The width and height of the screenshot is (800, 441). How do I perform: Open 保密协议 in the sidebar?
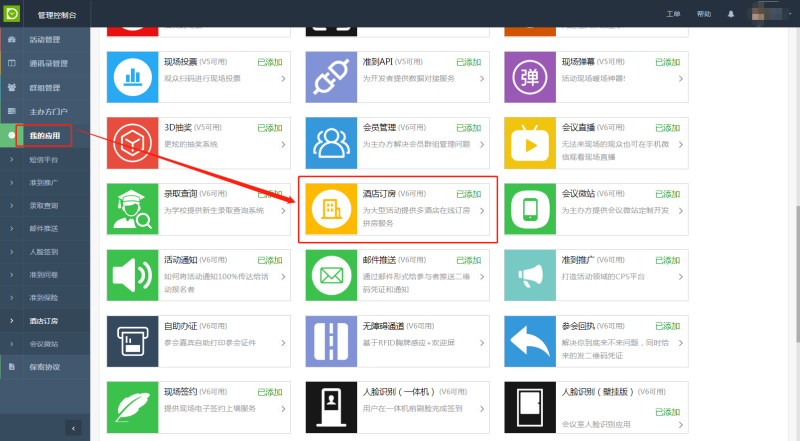point(44,366)
